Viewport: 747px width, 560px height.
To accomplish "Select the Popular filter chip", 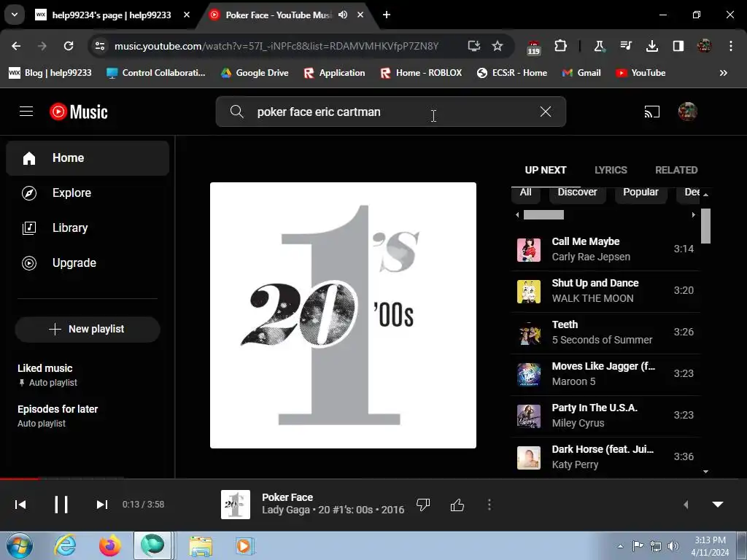I will pyautogui.click(x=640, y=192).
